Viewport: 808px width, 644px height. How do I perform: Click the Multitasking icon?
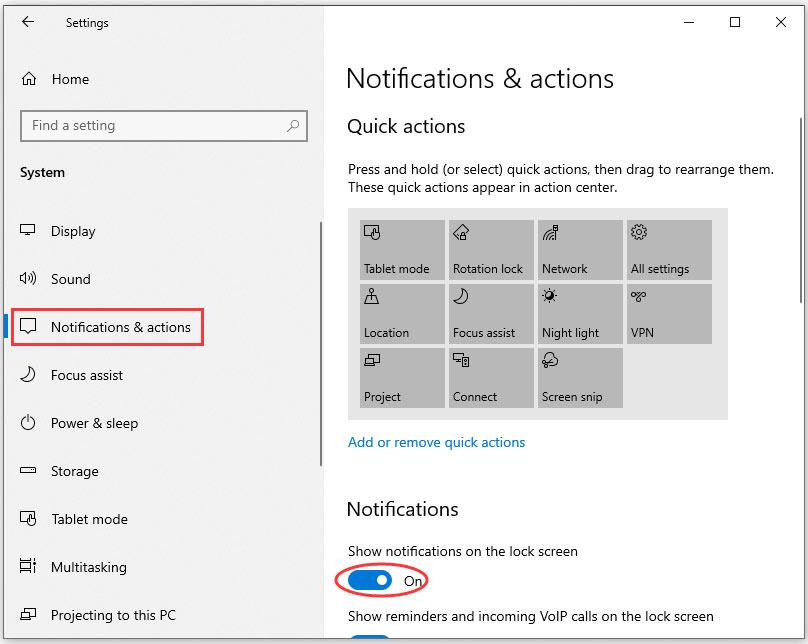click(28, 566)
